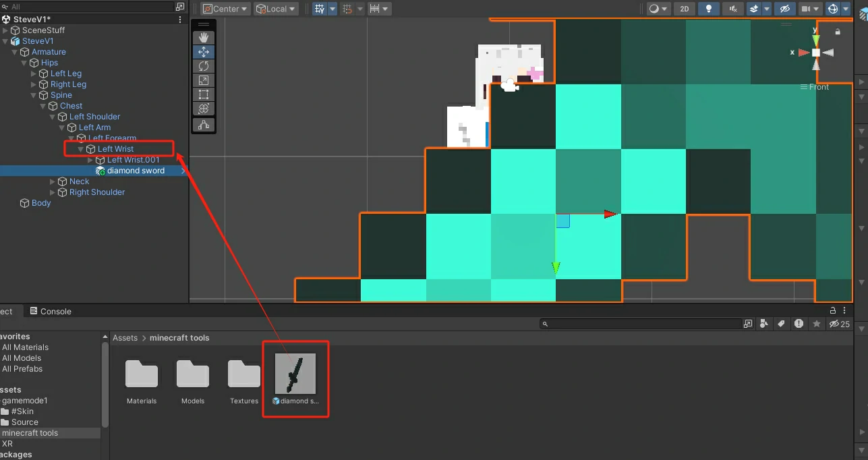The height and width of the screenshot is (460, 868).
Task: Select the Hand view tool
Action: (204, 38)
